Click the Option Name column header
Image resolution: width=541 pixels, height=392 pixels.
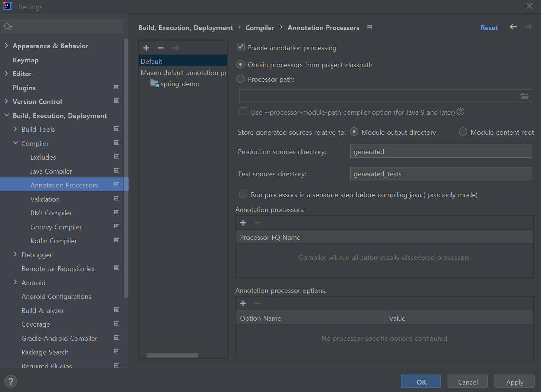coord(310,318)
